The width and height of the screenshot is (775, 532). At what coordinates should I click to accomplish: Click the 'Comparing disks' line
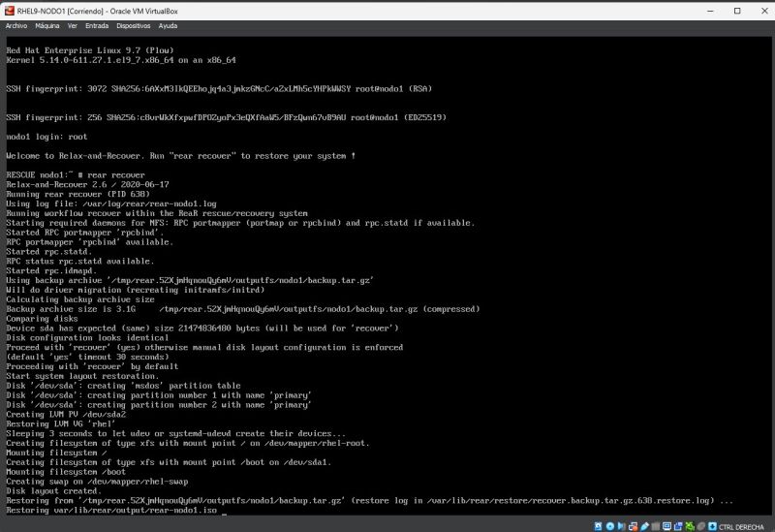tap(42, 319)
